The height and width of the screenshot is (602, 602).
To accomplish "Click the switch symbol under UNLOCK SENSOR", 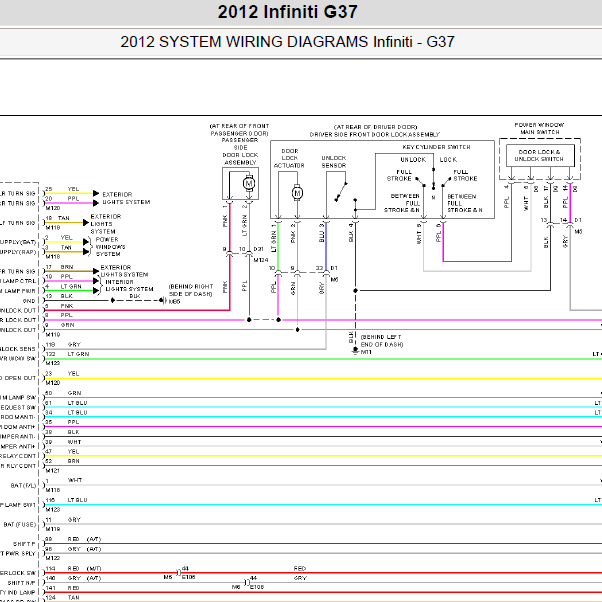I will point(341,192).
